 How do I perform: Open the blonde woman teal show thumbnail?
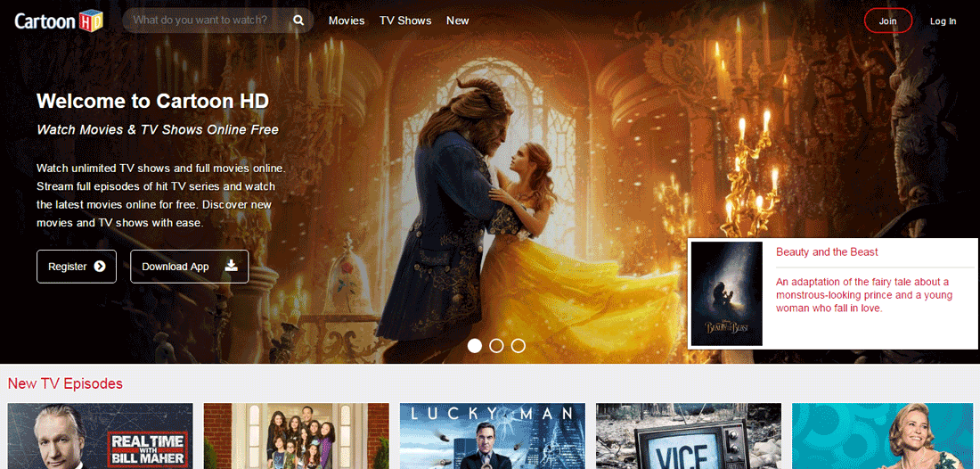click(883, 436)
